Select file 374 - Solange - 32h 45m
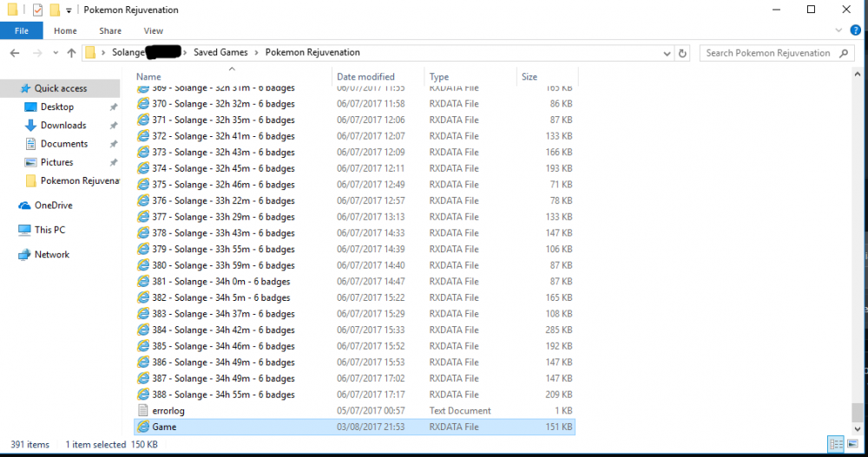The width and height of the screenshot is (868, 457). (354, 168)
